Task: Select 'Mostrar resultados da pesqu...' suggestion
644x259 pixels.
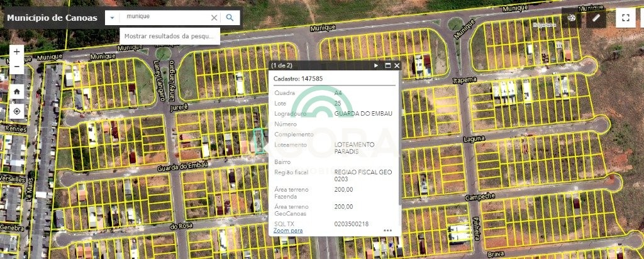Action: 170,36
